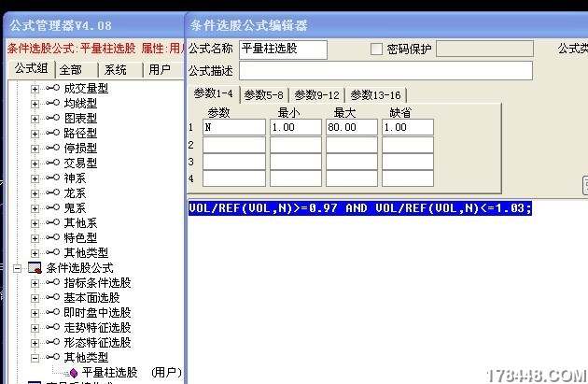Collapse the 其他类型 node under 条件选股公式
This screenshot has height=384, width=588.
(x=35, y=358)
